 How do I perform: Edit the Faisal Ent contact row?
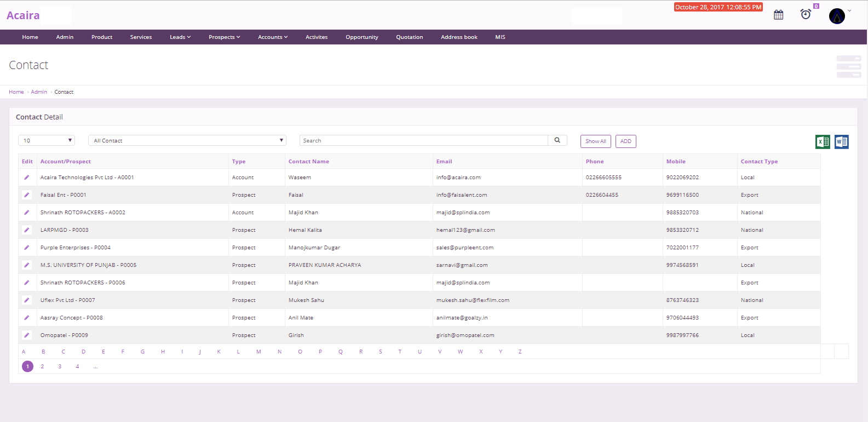pyautogui.click(x=27, y=195)
